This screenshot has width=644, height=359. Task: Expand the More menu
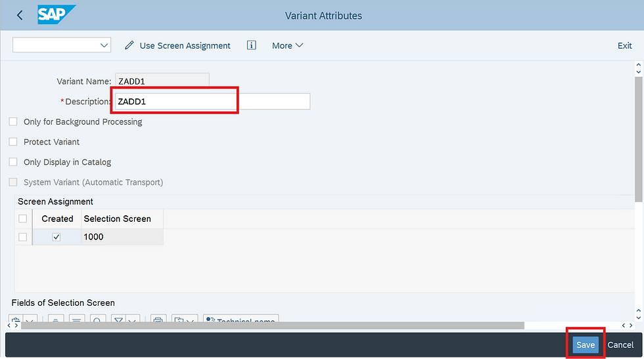(288, 45)
